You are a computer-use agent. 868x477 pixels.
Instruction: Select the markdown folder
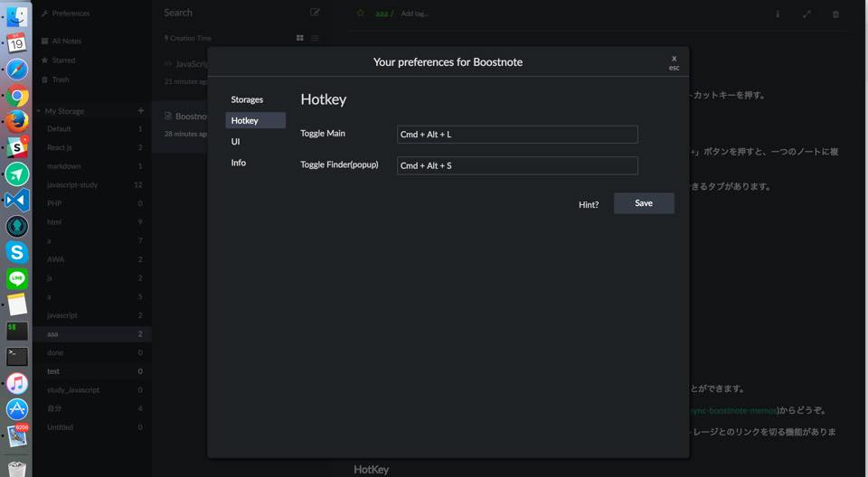pyautogui.click(x=92, y=166)
